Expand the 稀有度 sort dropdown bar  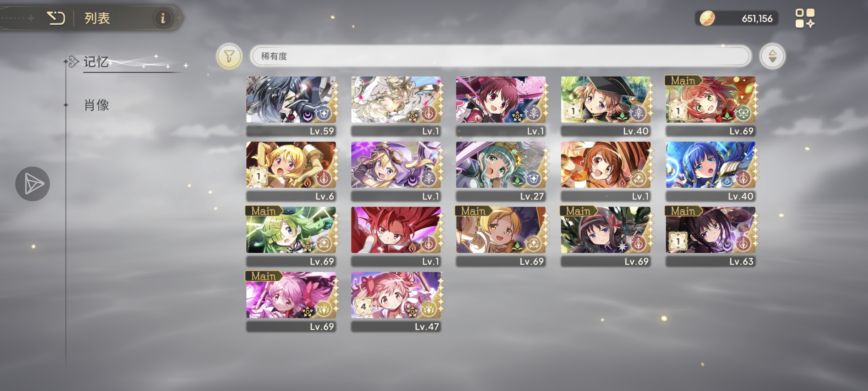click(x=500, y=56)
